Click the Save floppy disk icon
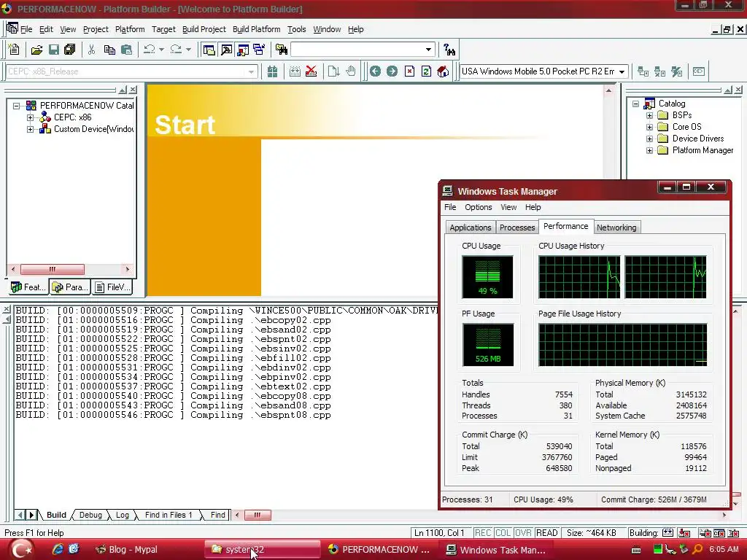747x560 pixels. [54, 50]
